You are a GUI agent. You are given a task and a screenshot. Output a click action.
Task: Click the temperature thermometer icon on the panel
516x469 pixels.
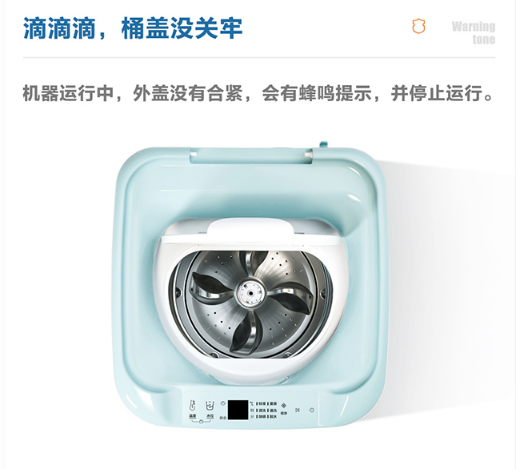tap(192, 406)
